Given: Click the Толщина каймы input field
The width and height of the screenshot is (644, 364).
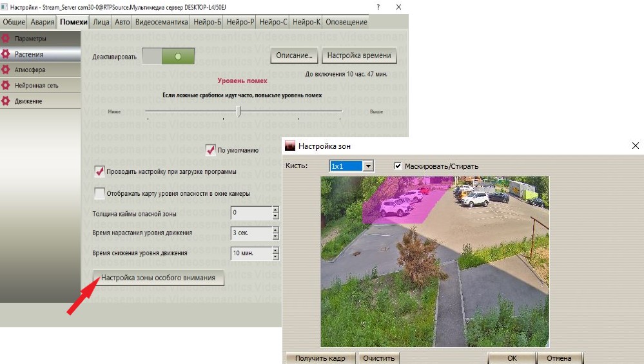Looking at the screenshot, I should click(251, 213).
